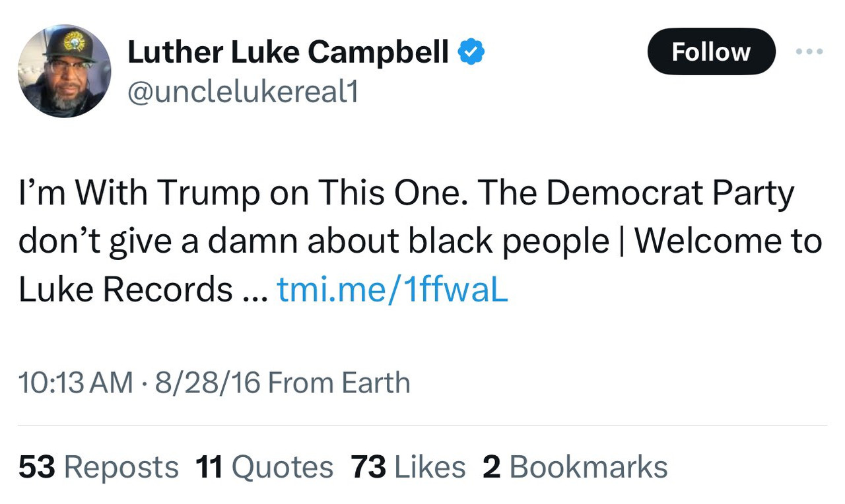Click the display name Luther Luke Campbell

pos(288,52)
